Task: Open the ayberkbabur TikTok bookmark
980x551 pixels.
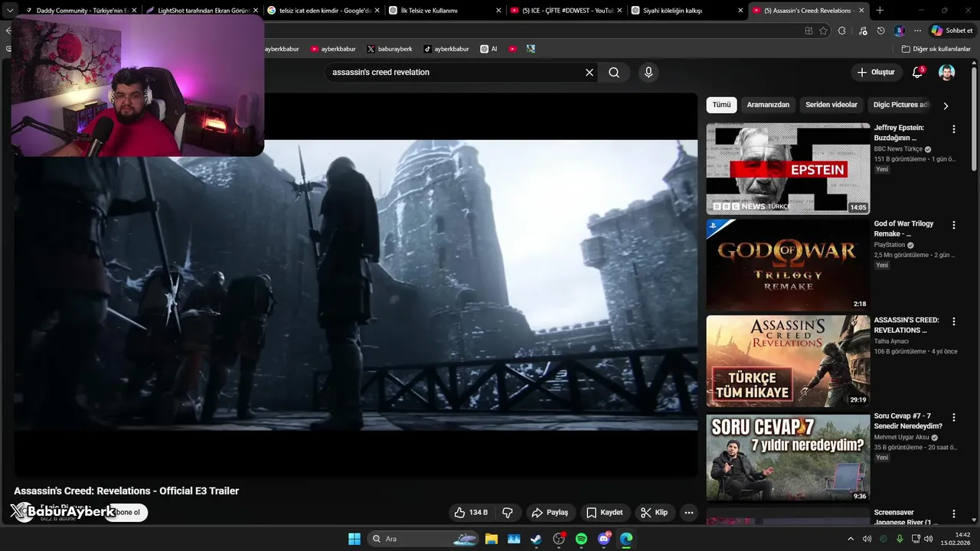Action: click(446, 49)
